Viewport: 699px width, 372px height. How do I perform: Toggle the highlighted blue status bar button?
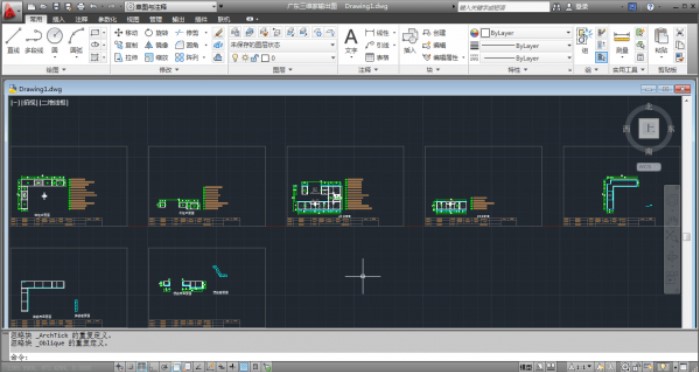[244, 367]
